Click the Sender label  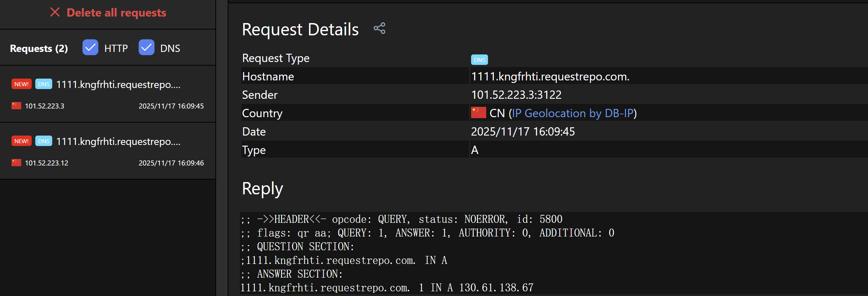pos(260,95)
